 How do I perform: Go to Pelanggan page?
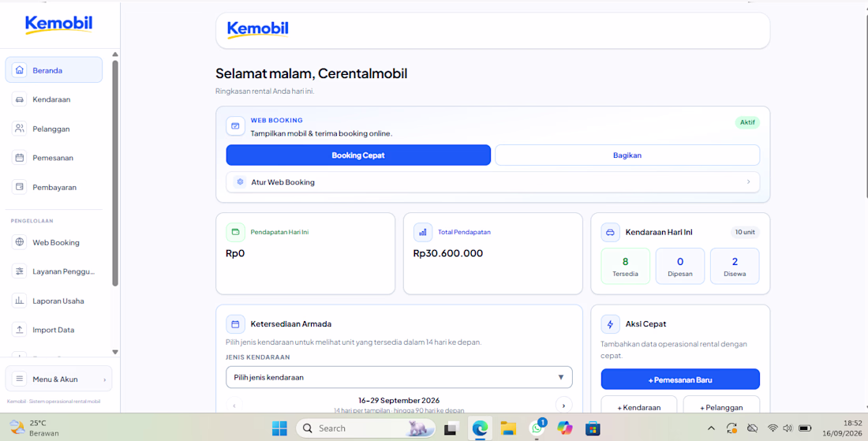(54, 129)
